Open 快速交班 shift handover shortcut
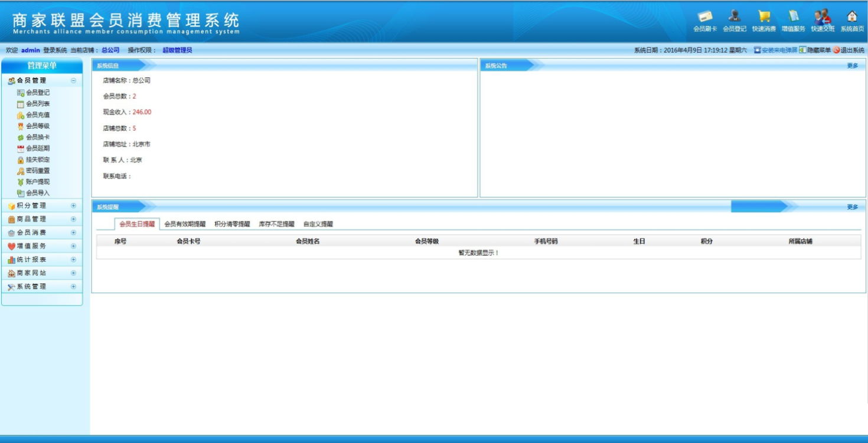Screen dimensions: 868x443 point(823,21)
